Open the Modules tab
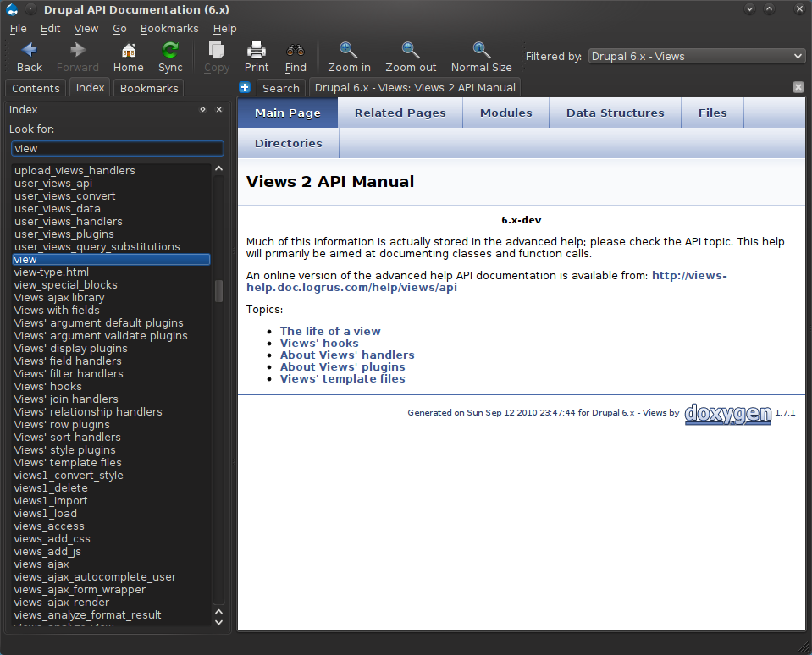812x655 pixels. click(506, 113)
